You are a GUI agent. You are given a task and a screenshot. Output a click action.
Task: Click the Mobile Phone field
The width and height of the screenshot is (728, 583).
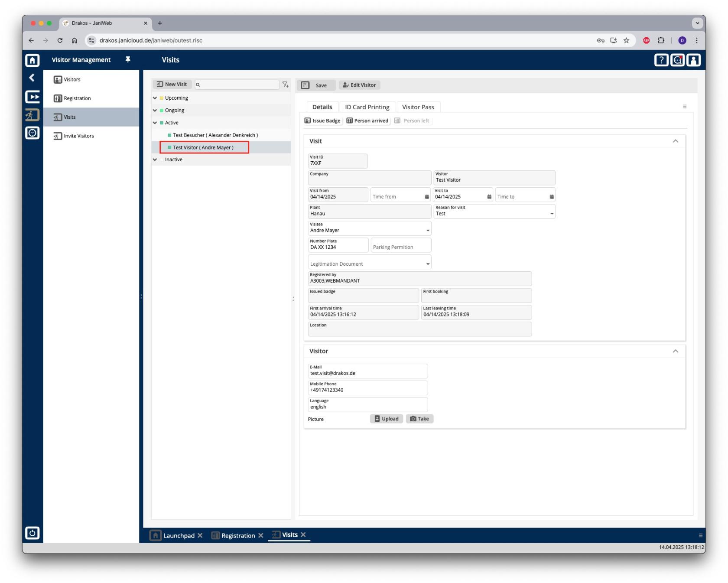tap(367, 388)
